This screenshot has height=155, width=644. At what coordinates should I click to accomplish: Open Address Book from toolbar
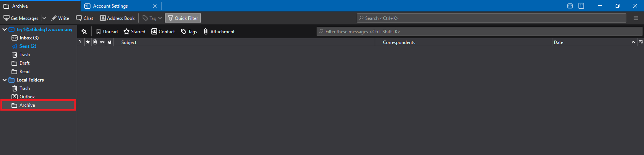tap(117, 18)
